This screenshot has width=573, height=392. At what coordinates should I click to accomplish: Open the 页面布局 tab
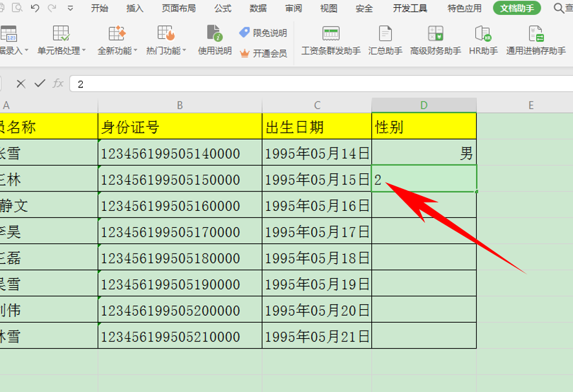point(178,8)
